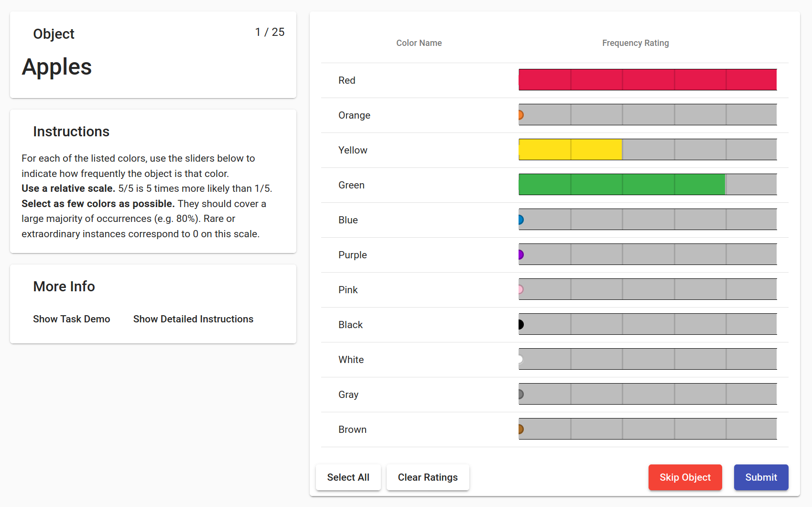Click the White slider handle
This screenshot has height=507, width=812.
point(520,359)
